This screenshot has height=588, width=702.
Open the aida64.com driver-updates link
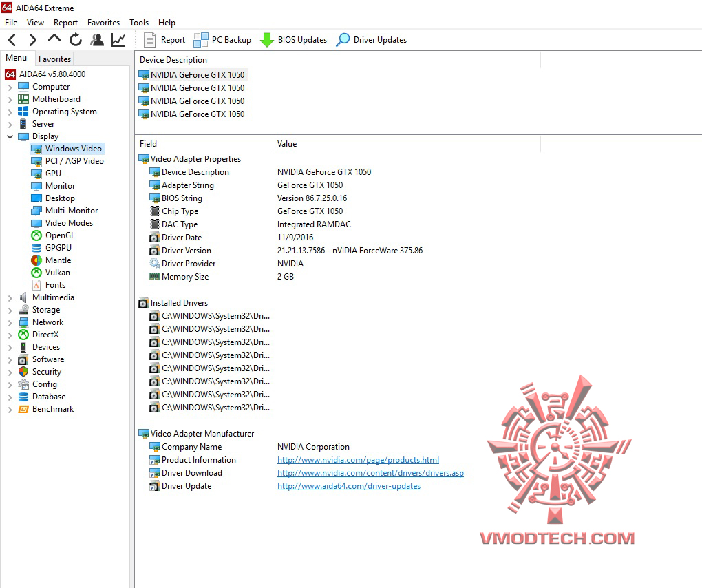pyautogui.click(x=349, y=486)
